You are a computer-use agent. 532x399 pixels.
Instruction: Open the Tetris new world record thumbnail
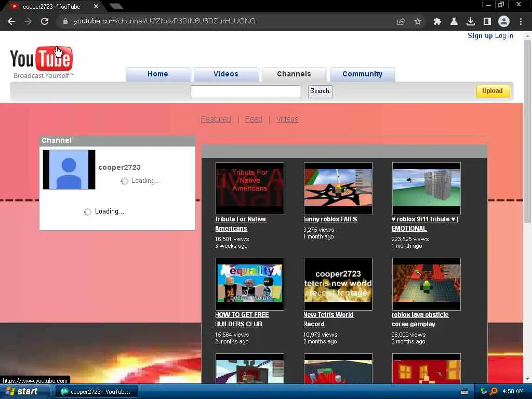point(338,284)
